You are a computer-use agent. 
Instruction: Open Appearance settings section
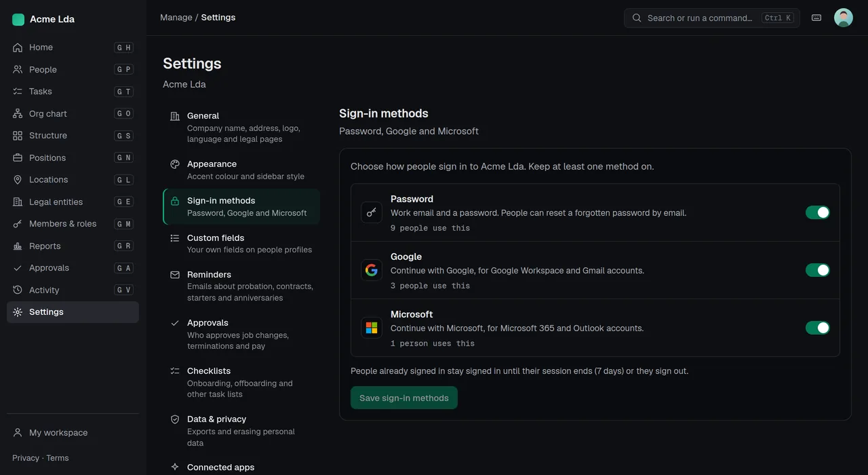(241, 170)
